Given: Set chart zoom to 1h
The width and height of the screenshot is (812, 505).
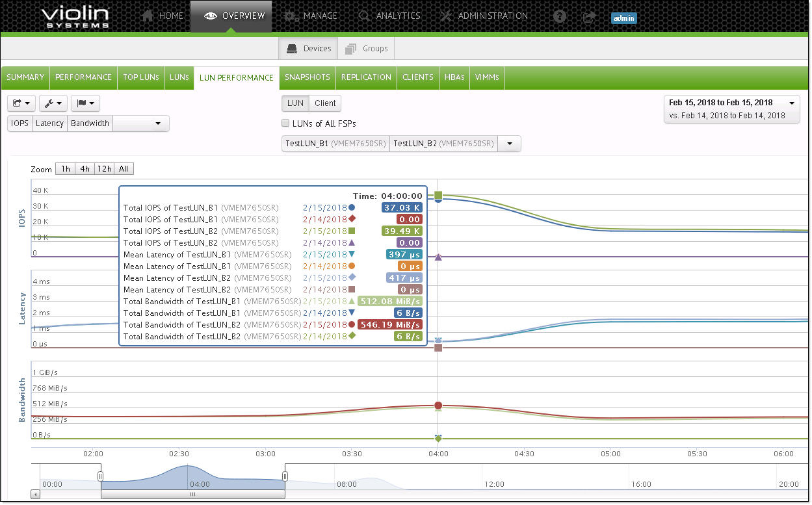Looking at the screenshot, I should [x=65, y=169].
